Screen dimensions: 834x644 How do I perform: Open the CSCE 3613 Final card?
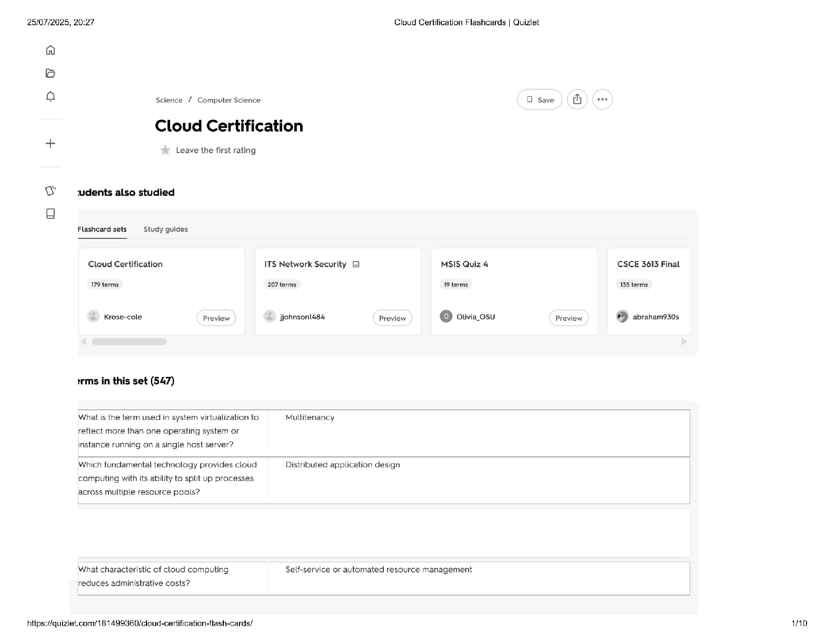648,264
